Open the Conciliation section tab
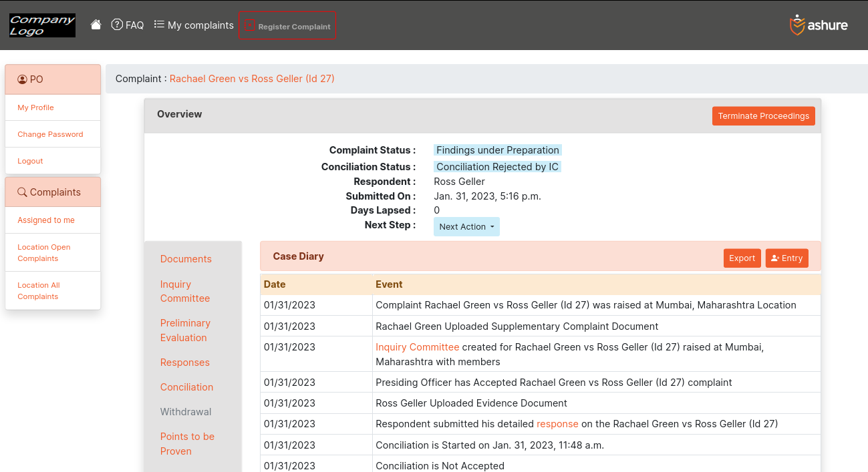This screenshot has width=868, height=472. (186, 387)
